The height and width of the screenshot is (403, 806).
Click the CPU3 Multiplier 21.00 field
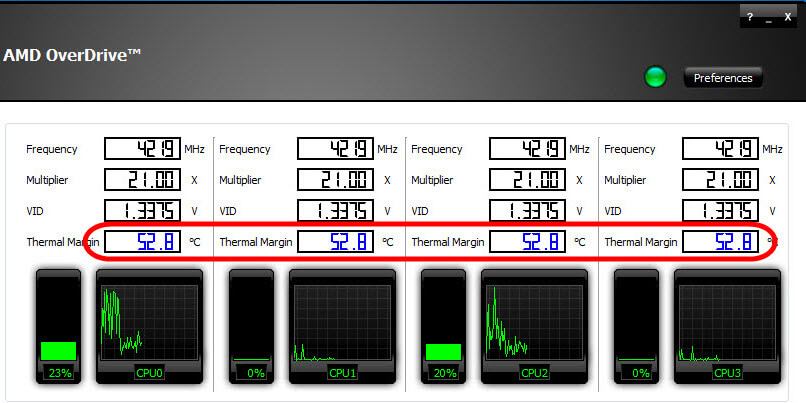[x=720, y=180]
